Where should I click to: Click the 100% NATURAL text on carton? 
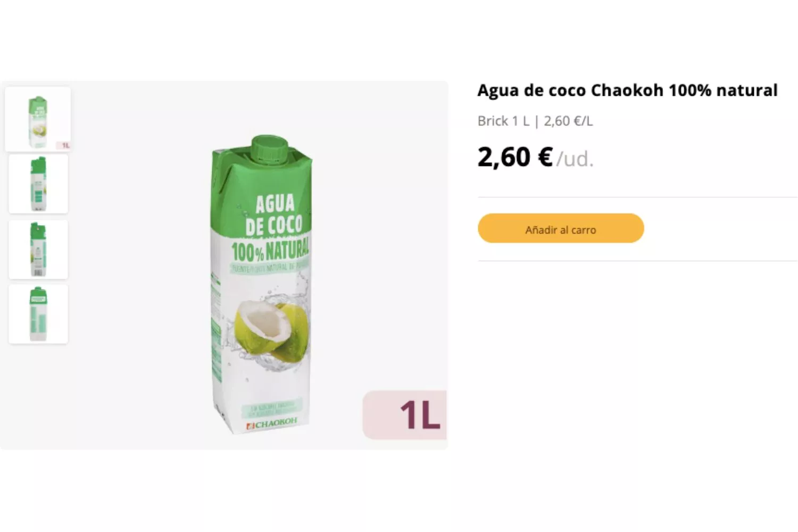(270, 250)
